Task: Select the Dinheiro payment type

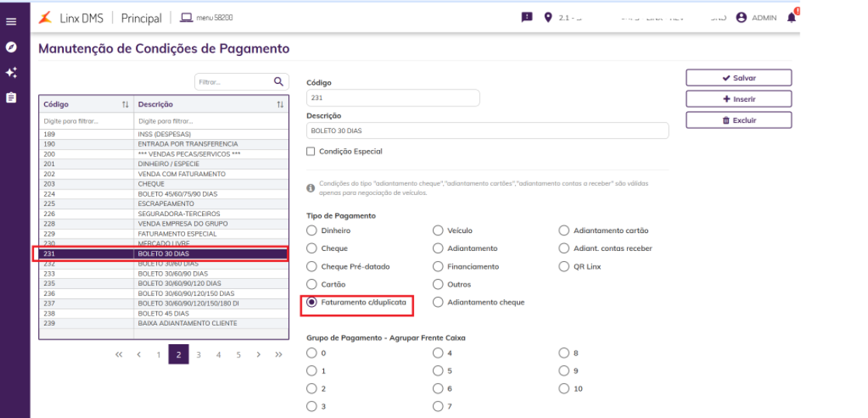Action: click(x=312, y=231)
